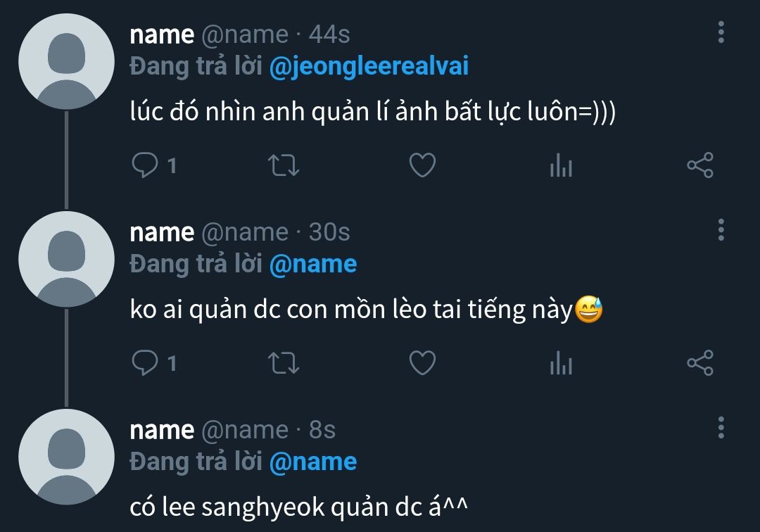The height and width of the screenshot is (532, 760).
Task: Open more options for the 8s tweet
Action: [721, 427]
